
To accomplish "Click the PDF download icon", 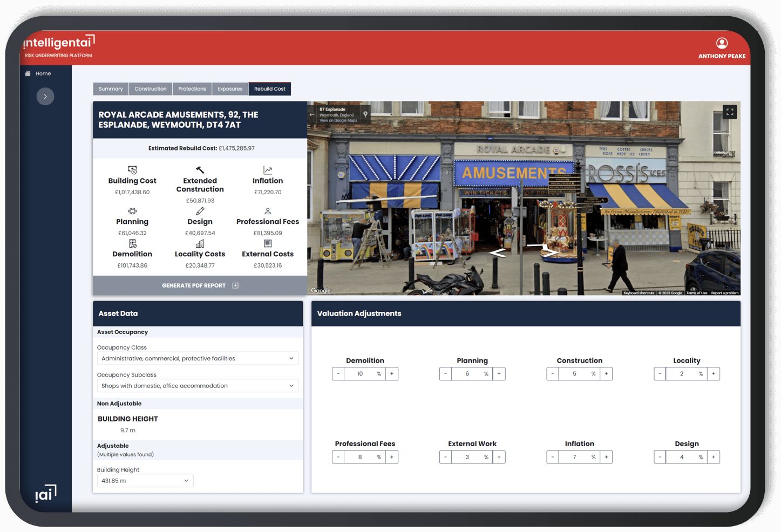I will [235, 285].
